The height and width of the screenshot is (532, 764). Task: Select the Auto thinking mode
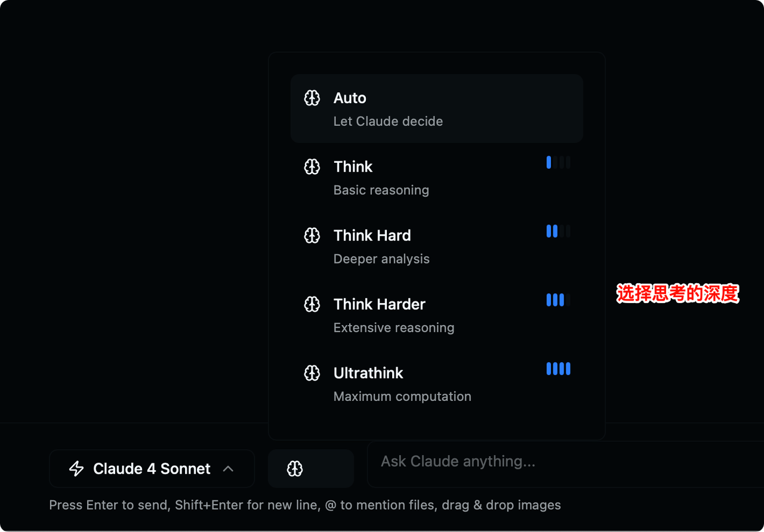point(436,109)
